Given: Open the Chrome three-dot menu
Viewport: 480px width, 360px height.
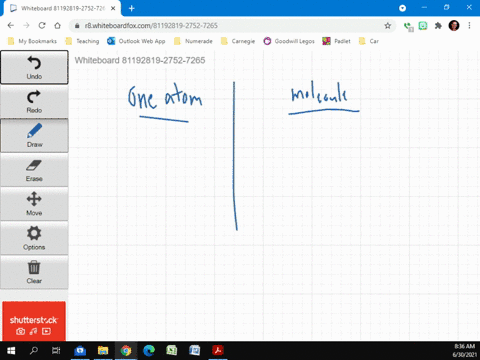Looking at the screenshot, I should (469, 26).
